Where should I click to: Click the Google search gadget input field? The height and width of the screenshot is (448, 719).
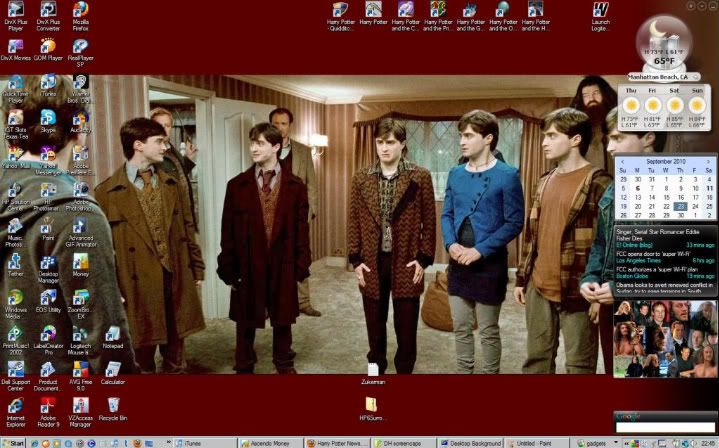point(665,427)
